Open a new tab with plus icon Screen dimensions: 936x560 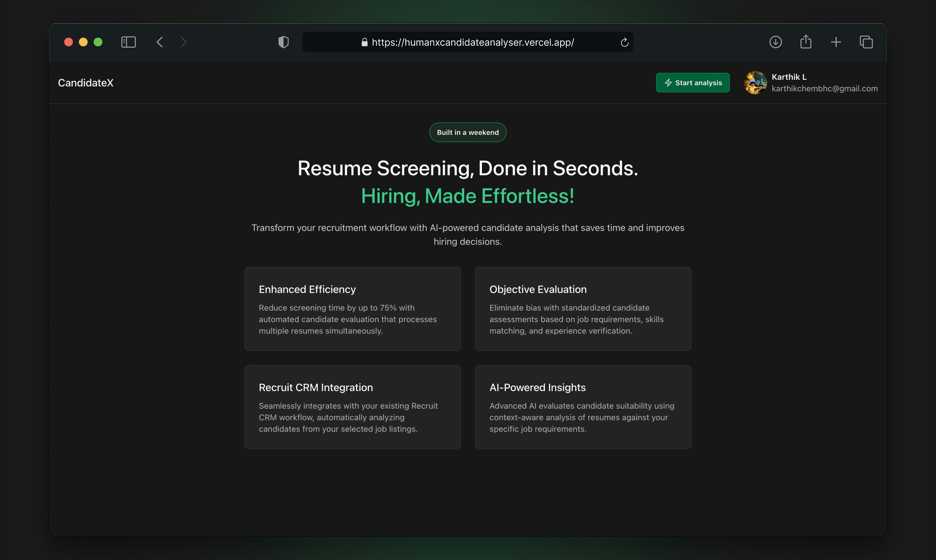(836, 42)
